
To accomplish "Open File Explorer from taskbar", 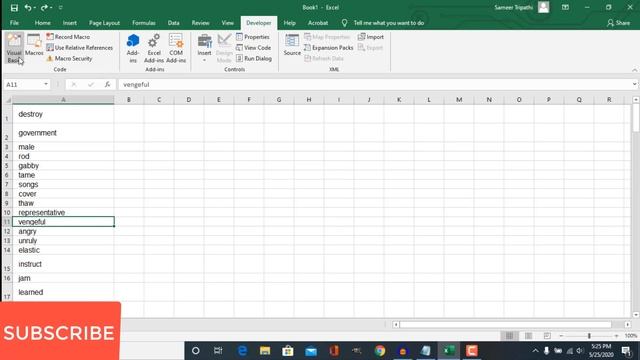I will point(265,351).
